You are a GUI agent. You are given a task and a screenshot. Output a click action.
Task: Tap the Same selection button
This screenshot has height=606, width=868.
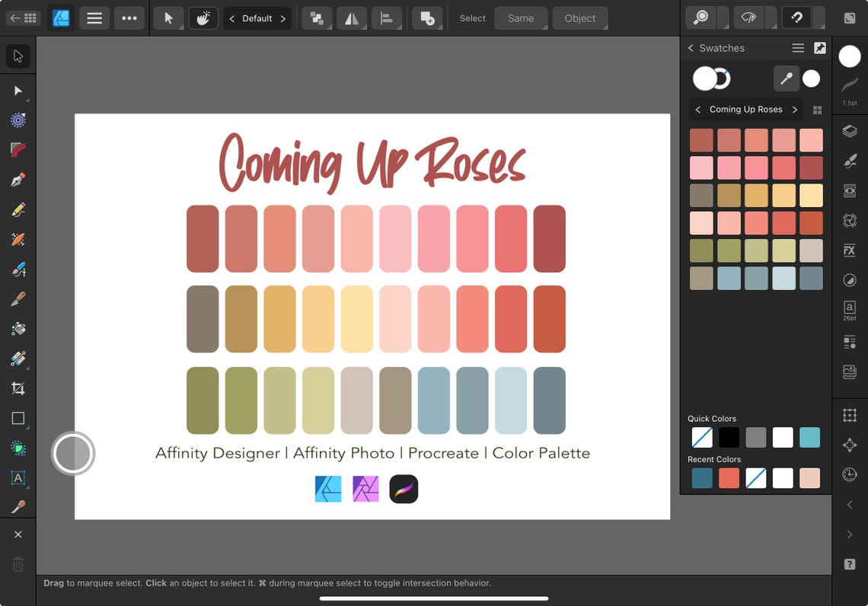[521, 18]
